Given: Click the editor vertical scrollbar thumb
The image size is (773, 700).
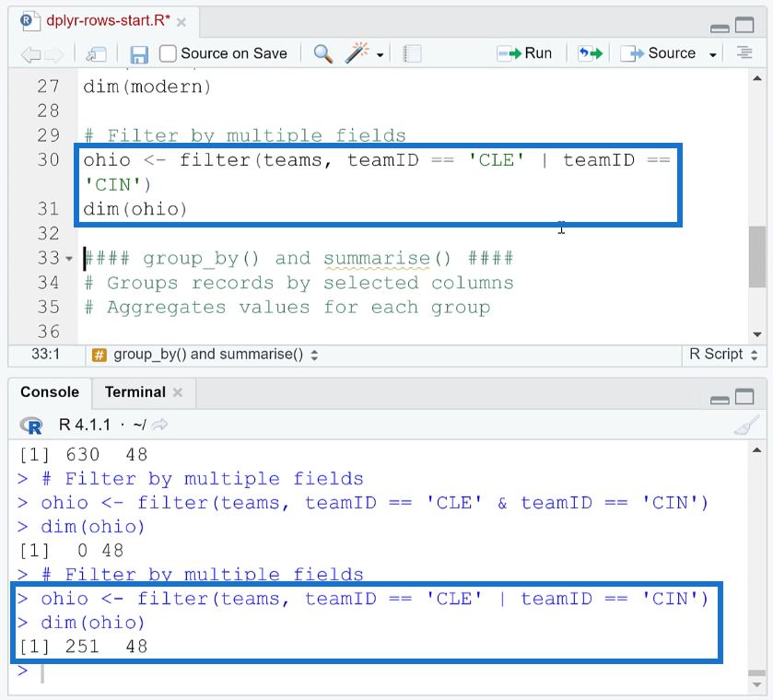Looking at the screenshot, I should 756,256.
